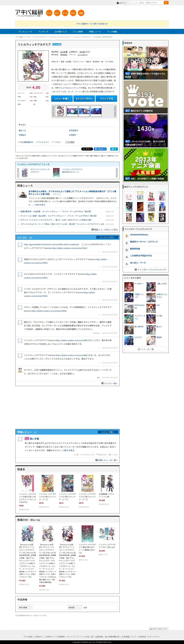The image size is (184, 644).
Task: Open the main anime poster image
Action: tap(33, 66)
